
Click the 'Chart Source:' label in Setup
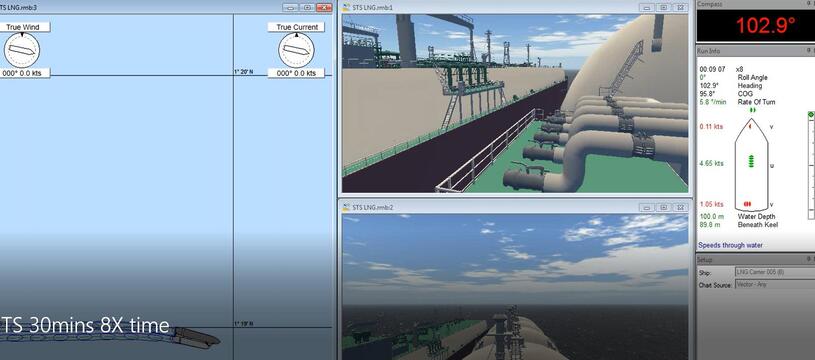pos(716,285)
